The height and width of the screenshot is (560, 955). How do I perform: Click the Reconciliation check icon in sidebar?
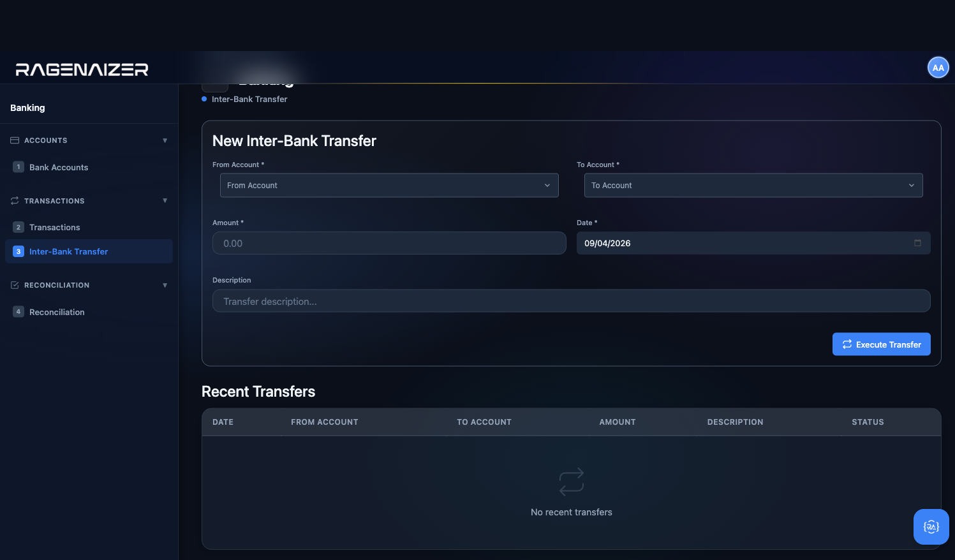15,285
